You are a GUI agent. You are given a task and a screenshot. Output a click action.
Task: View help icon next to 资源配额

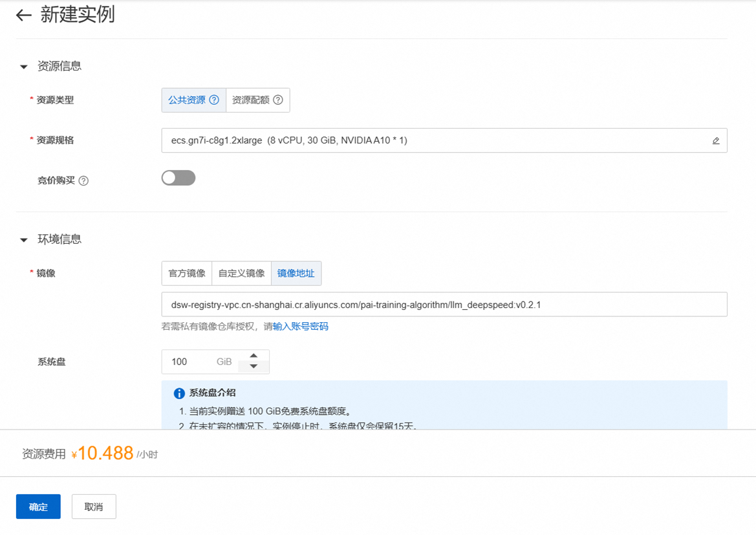[x=279, y=100]
